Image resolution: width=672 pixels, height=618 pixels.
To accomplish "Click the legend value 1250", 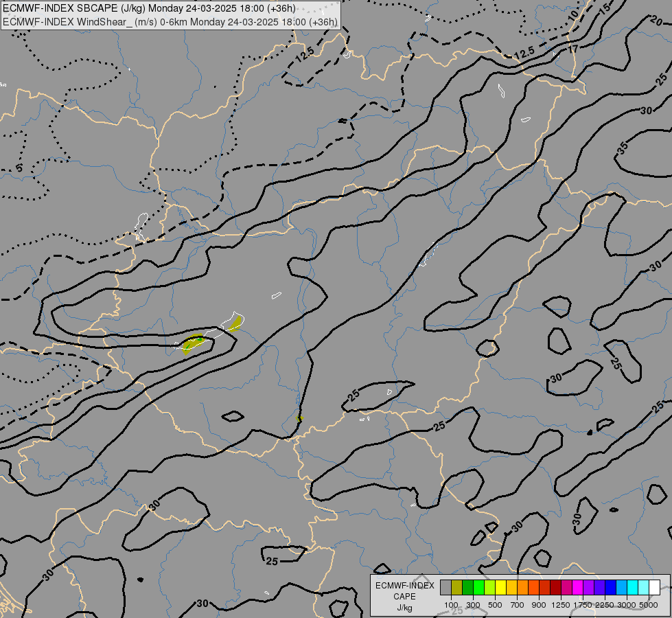I will (x=561, y=605).
